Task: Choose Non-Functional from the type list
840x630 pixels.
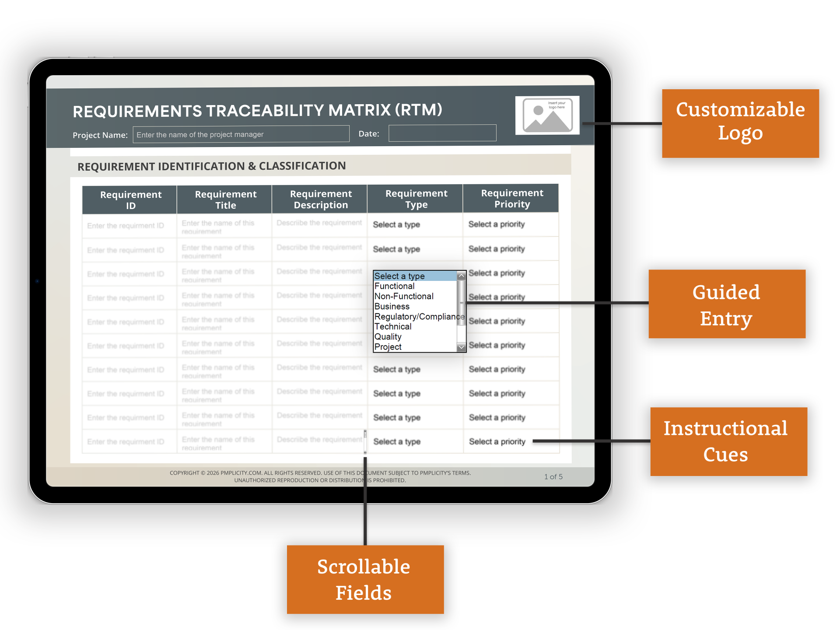Action: point(404,296)
